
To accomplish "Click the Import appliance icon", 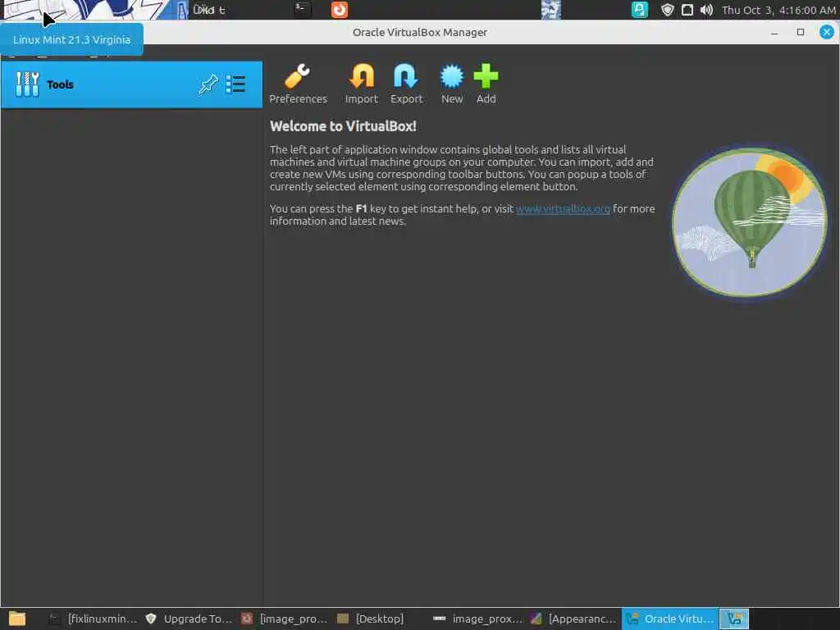I will [x=362, y=84].
